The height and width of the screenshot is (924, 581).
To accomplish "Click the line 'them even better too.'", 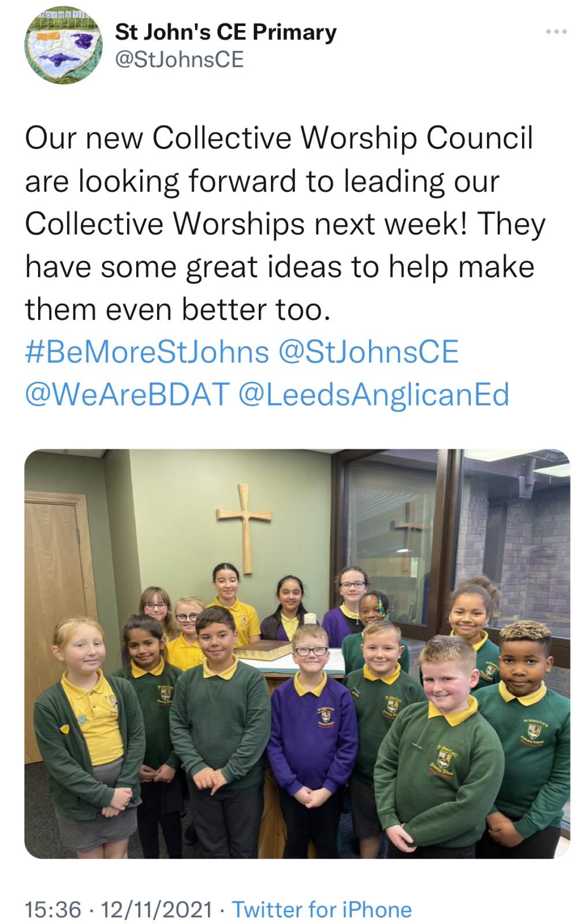I will 178,310.
